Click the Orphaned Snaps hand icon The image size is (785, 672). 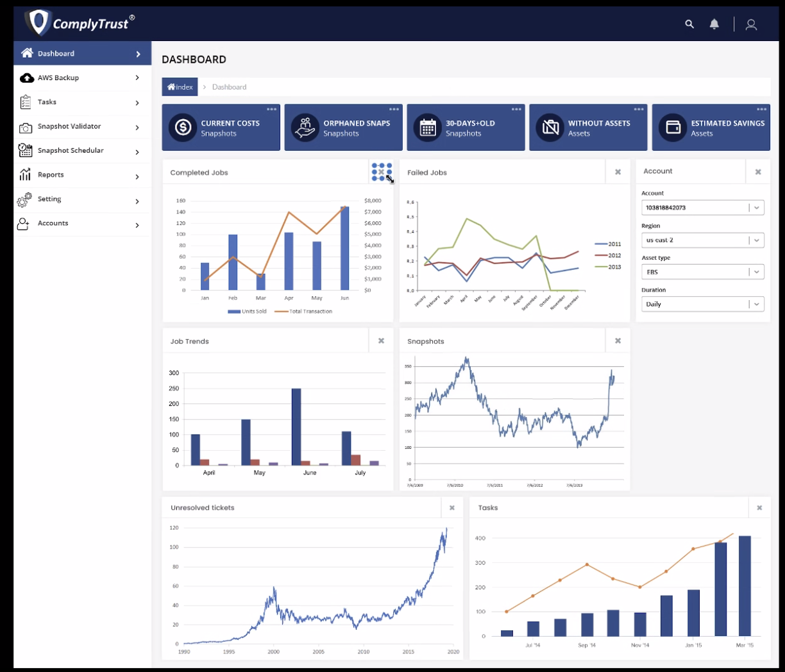click(x=305, y=127)
